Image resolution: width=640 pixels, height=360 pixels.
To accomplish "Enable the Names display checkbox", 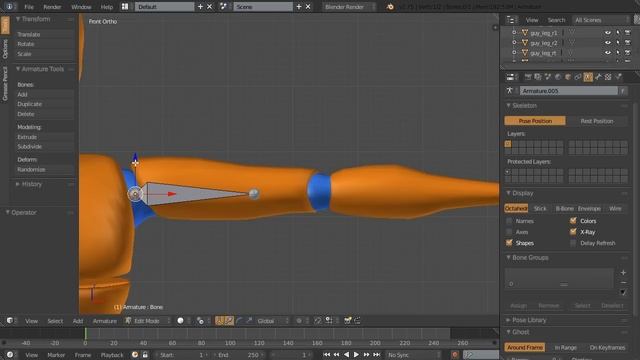I will [x=509, y=221].
